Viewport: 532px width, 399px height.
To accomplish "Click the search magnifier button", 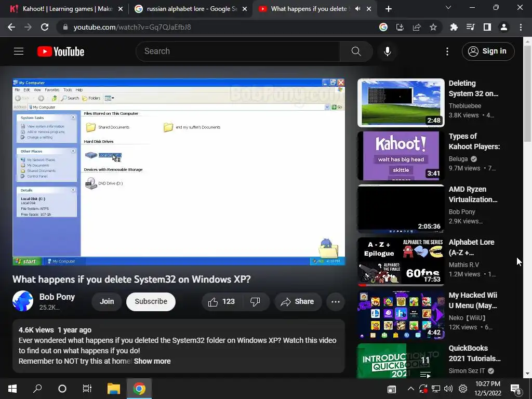I will tap(356, 51).
